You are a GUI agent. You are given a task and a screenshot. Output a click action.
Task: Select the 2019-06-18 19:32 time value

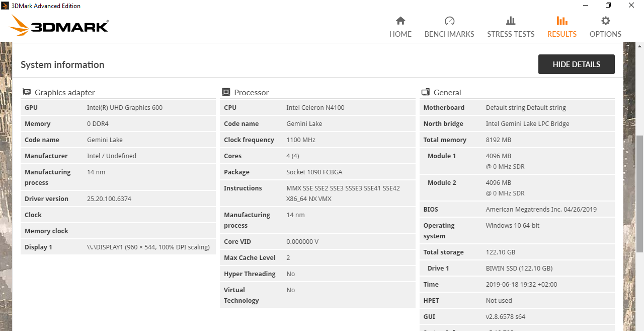click(522, 284)
